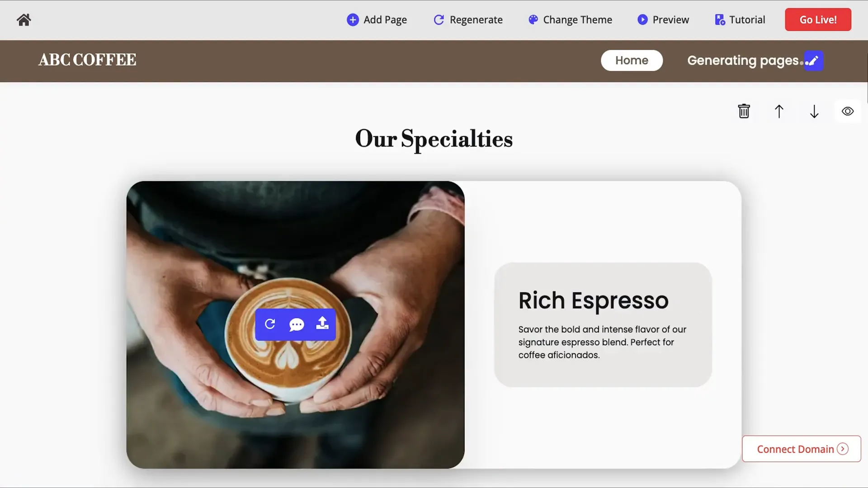Image resolution: width=868 pixels, height=488 pixels.
Task: Click the image upload icon on photo
Action: [322, 324]
